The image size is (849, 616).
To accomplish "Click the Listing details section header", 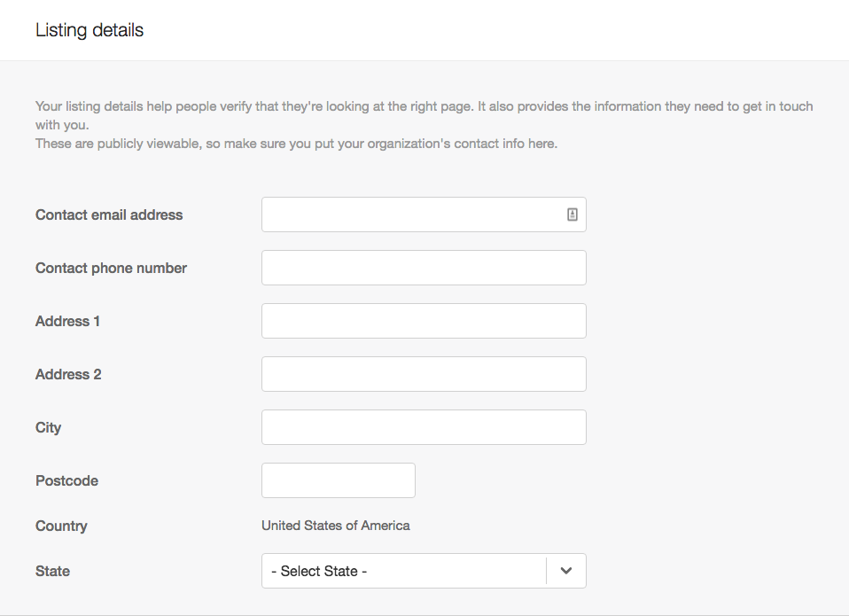I will point(89,29).
